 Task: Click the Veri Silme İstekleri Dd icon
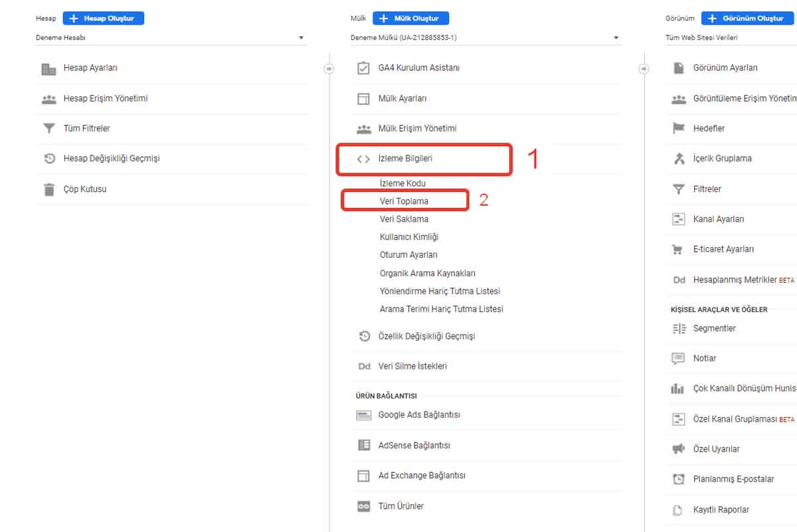364,366
